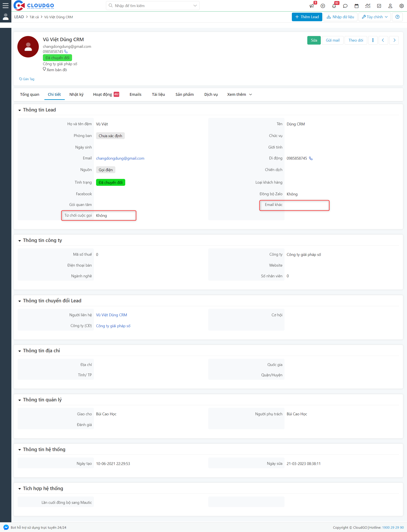The image size is (407, 532).
Task: Click the phone icon next to 0985858745
Action: click(66, 52)
